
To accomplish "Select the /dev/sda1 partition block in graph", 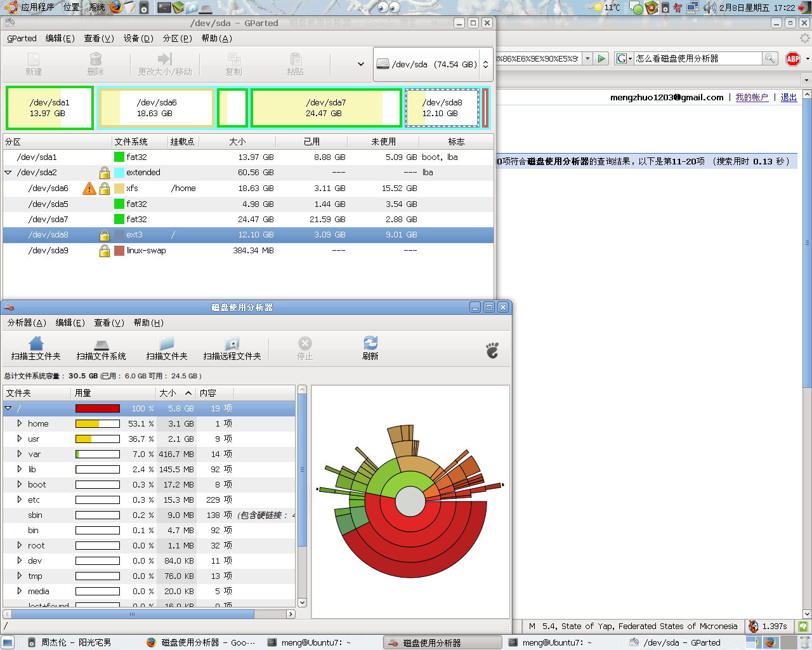I will point(49,108).
